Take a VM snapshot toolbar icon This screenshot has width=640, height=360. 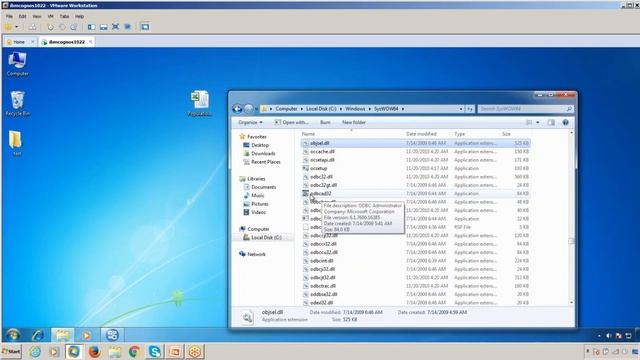tap(50, 27)
